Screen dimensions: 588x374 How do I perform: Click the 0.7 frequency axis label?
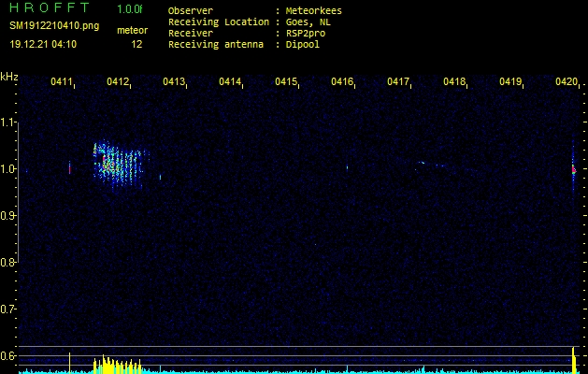point(7,309)
